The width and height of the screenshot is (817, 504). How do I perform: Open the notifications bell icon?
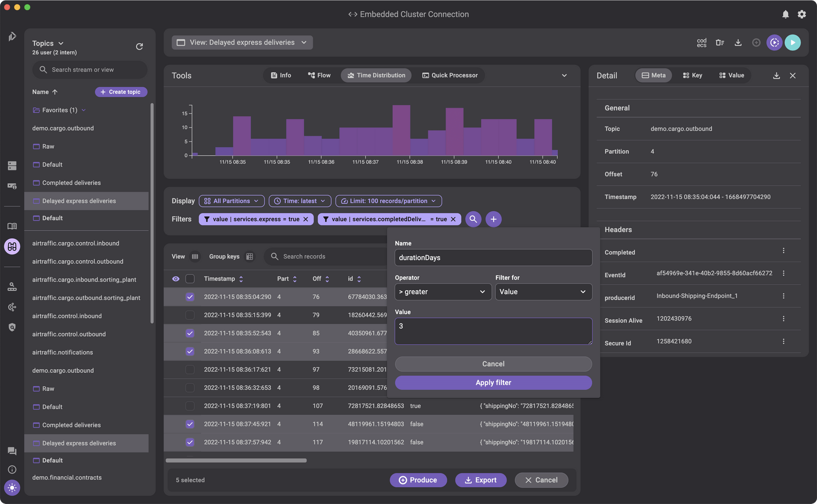point(785,14)
